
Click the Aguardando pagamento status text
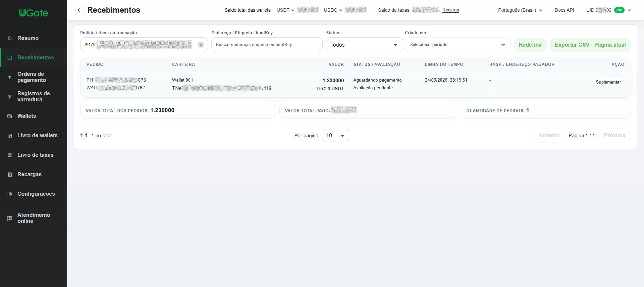pos(377,80)
